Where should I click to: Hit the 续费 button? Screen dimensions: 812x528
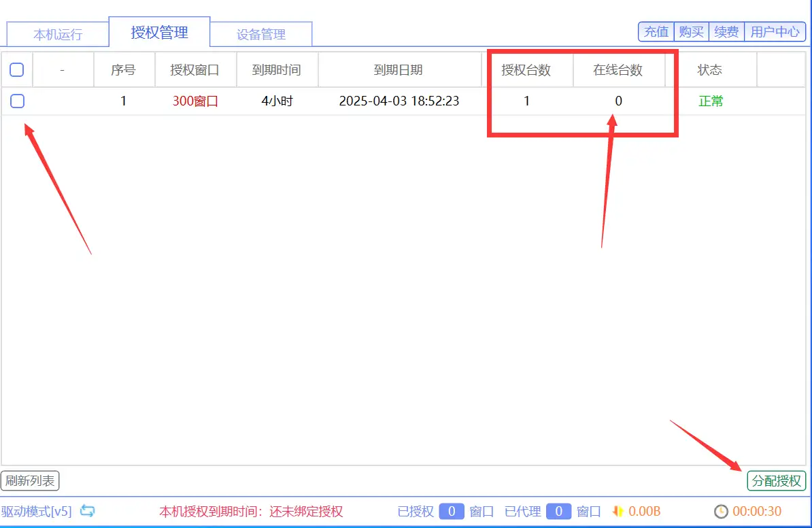pos(726,31)
